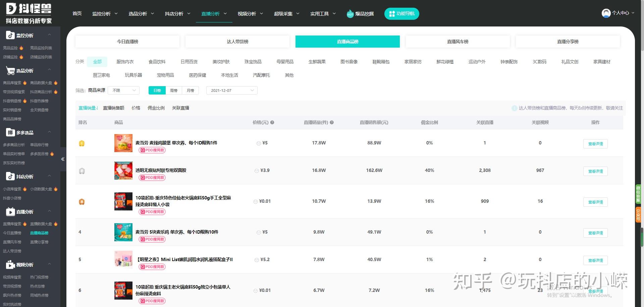Click the 监控分析 TikTok icon in sidebar

click(x=10, y=35)
